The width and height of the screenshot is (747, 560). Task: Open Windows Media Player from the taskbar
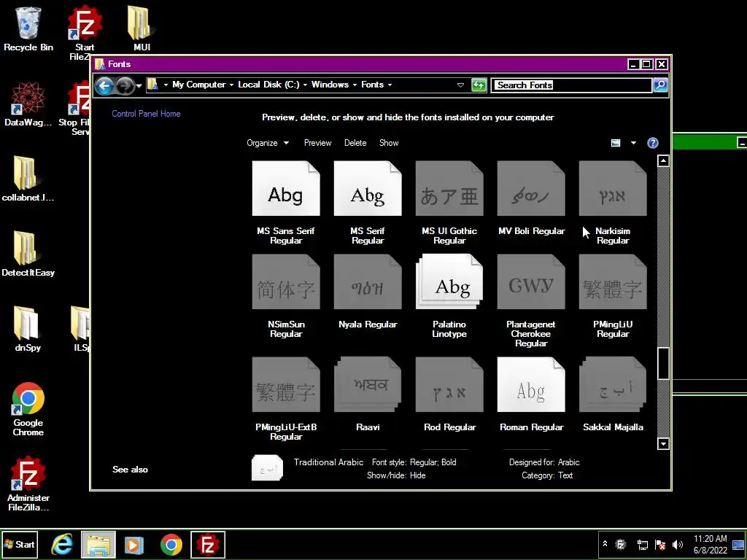coord(134,544)
